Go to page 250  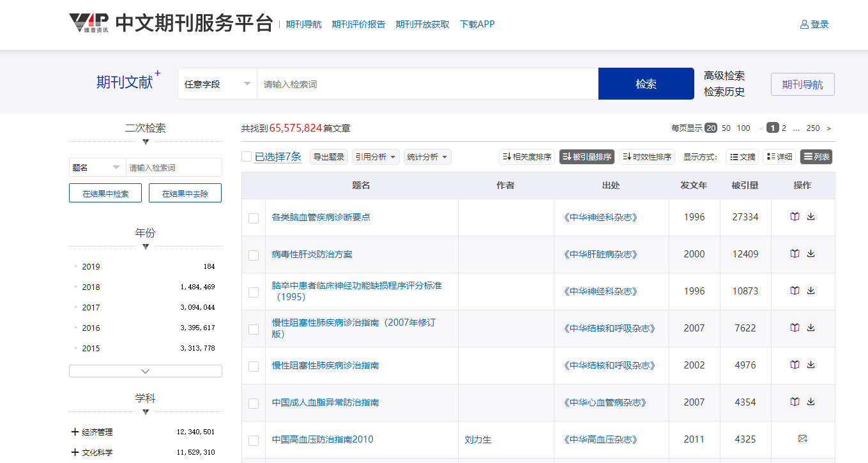pyautogui.click(x=813, y=128)
